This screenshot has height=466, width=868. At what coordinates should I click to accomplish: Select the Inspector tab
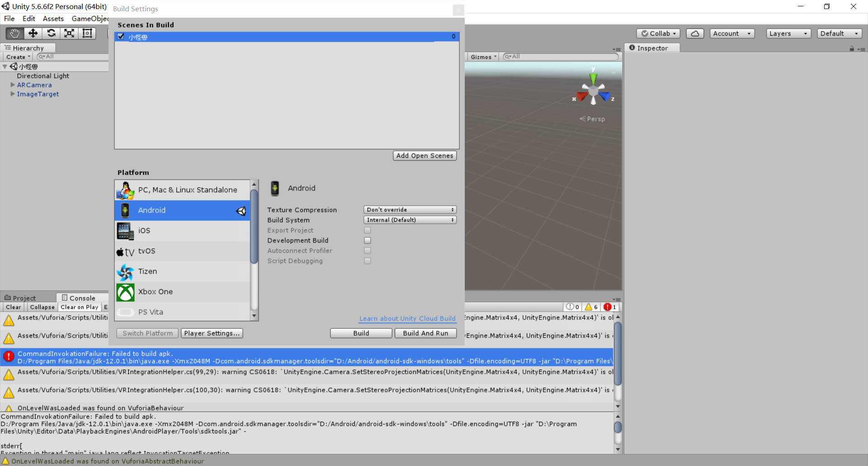point(652,48)
